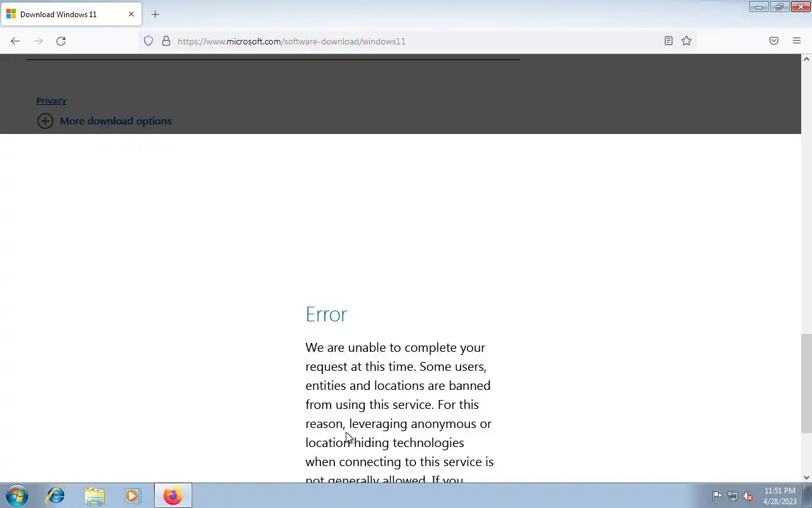The height and width of the screenshot is (508, 812).
Task: Close the Download Windows 11 tab
Action: [131, 14]
